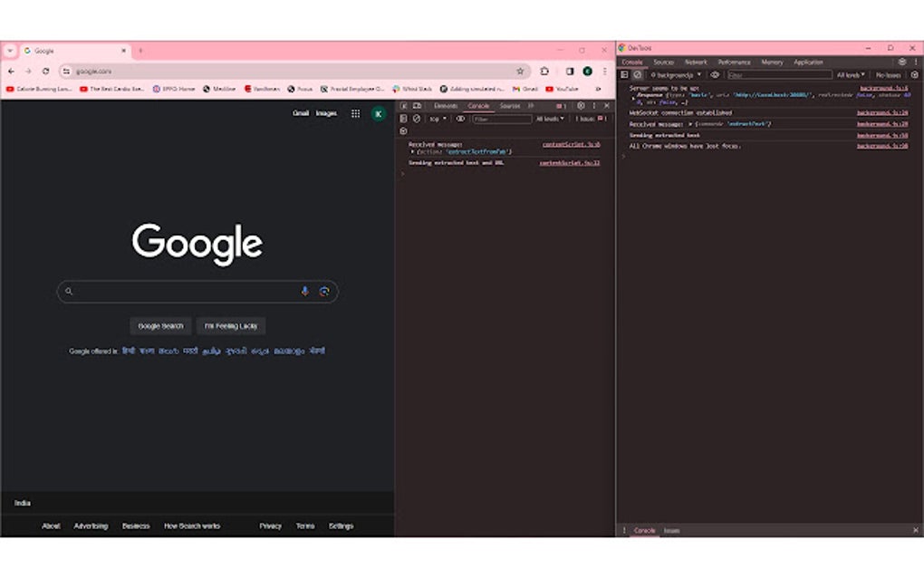Click the 'I'm Feeling Lucky' button
The height and width of the screenshot is (578, 924).
tap(231, 325)
